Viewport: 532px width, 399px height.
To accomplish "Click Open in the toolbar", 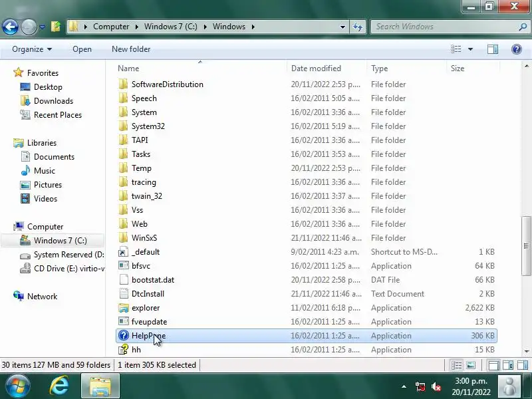I will tap(82, 49).
